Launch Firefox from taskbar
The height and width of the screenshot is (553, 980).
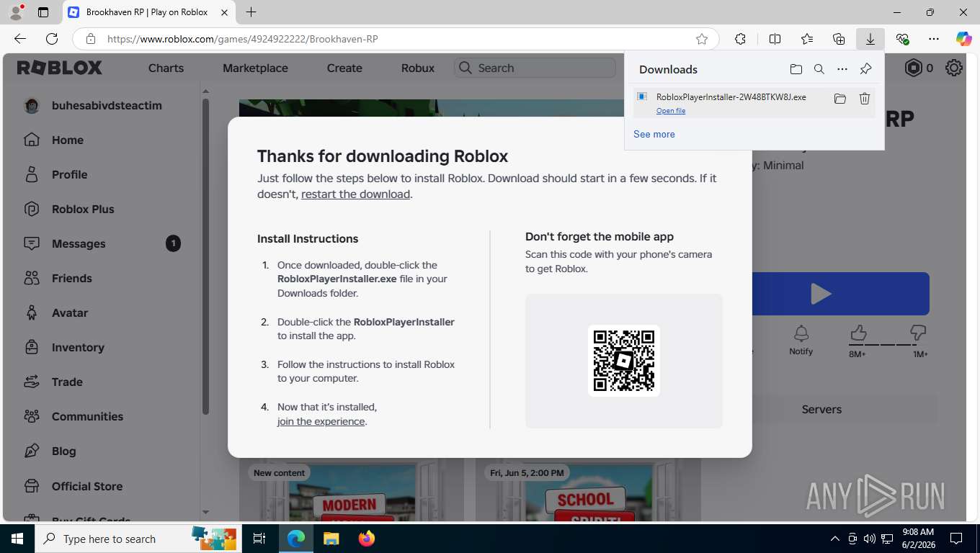(366, 539)
